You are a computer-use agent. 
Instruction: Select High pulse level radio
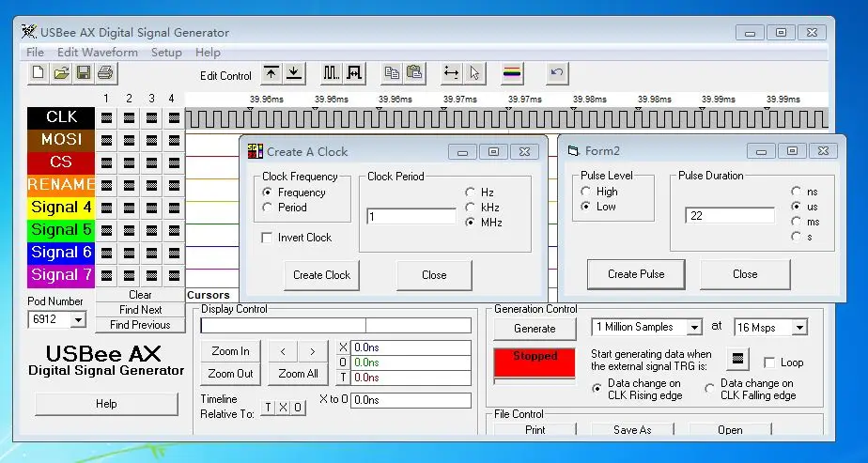pos(585,192)
